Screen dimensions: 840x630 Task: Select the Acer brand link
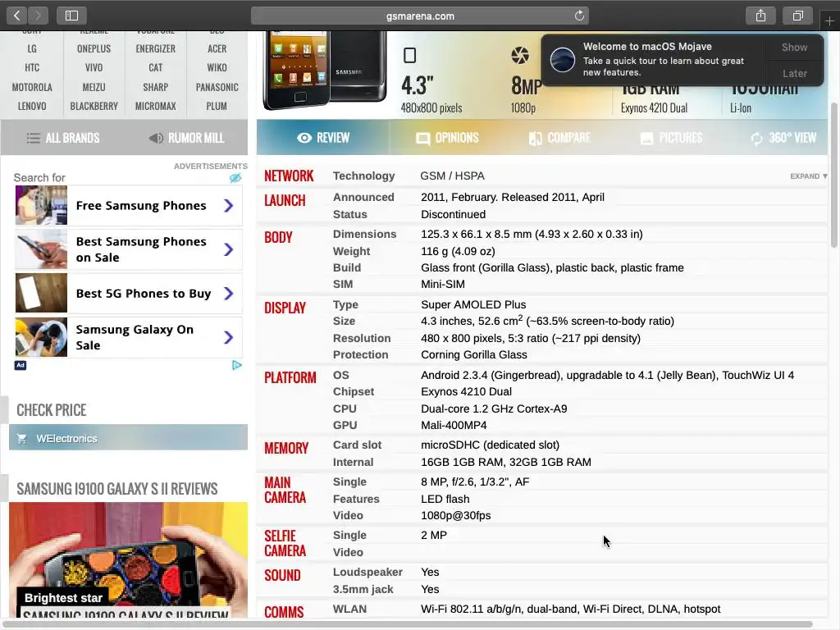(217, 48)
